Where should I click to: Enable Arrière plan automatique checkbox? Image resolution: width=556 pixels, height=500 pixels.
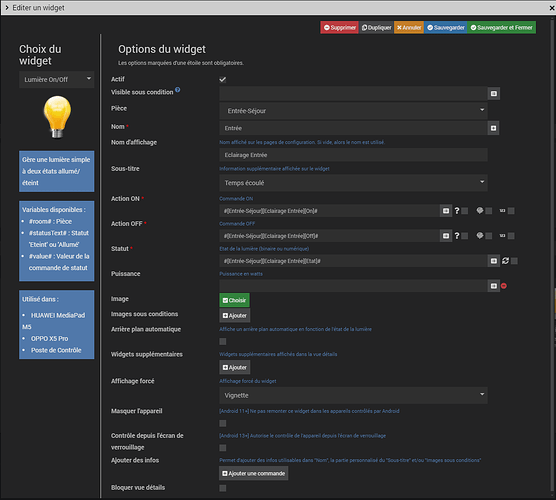tap(223, 341)
